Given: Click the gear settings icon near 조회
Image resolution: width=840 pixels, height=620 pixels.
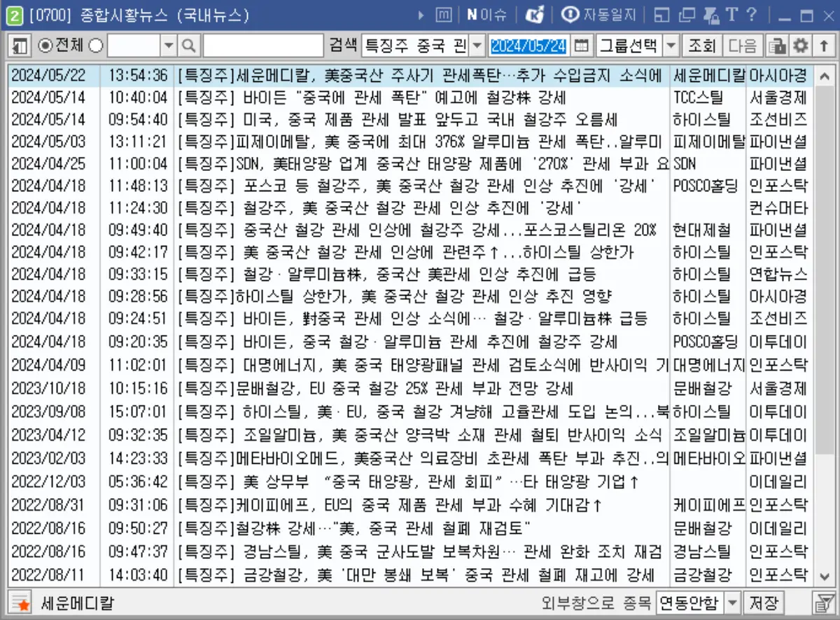Looking at the screenshot, I should pyautogui.click(x=801, y=46).
